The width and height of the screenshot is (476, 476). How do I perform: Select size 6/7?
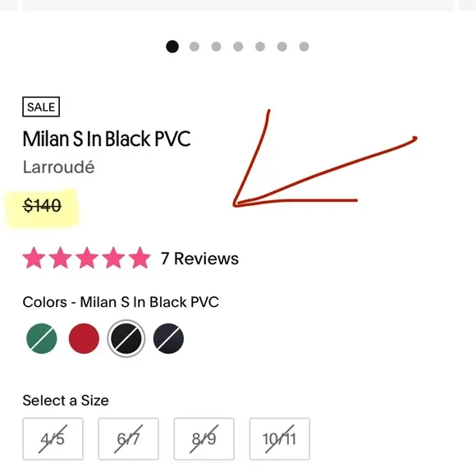[x=128, y=439]
